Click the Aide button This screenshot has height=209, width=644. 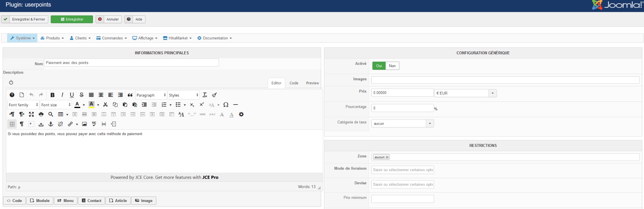[135, 19]
